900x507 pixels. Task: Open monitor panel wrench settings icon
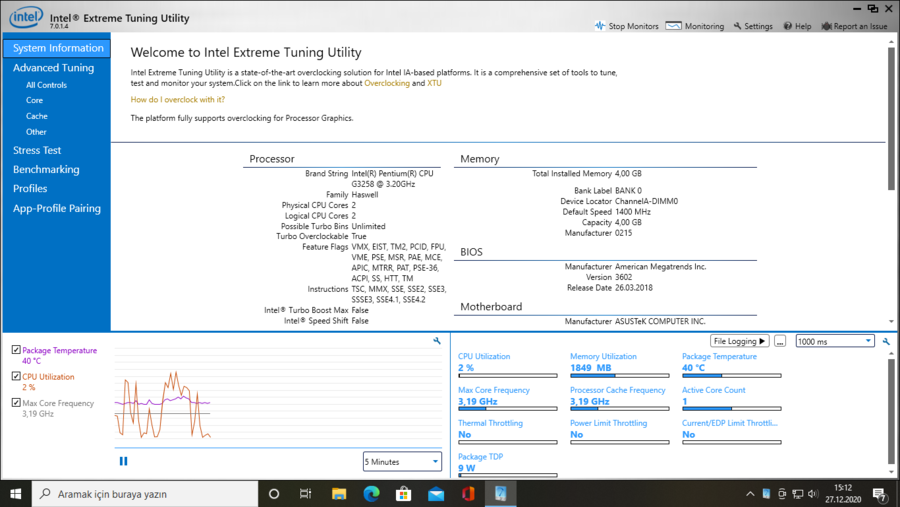[886, 341]
